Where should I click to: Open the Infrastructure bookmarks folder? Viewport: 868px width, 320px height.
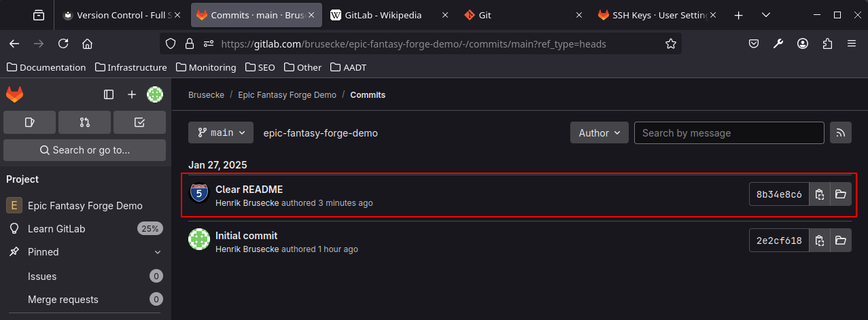point(131,67)
